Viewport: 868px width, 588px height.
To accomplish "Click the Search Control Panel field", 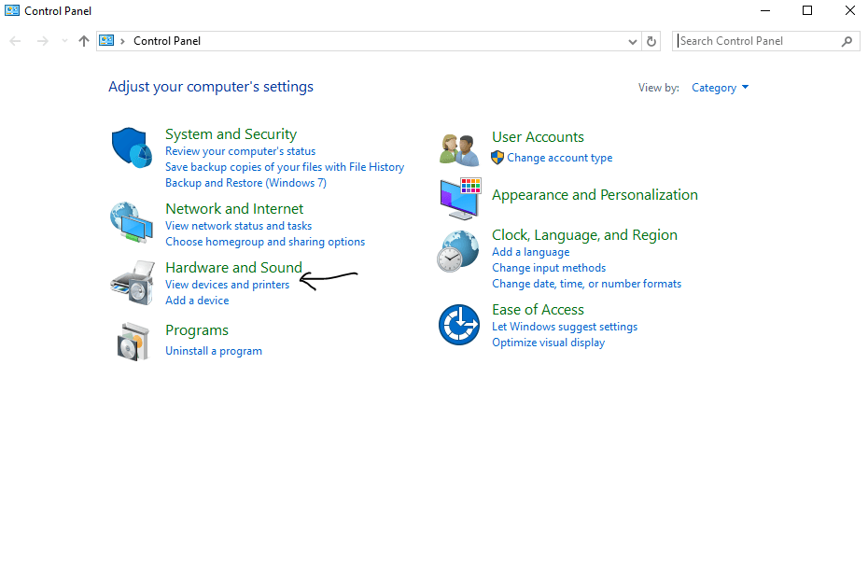I will point(758,41).
